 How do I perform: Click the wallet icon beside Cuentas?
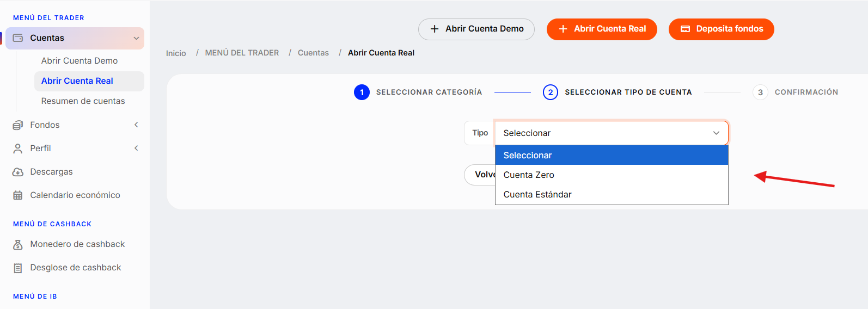pyautogui.click(x=18, y=38)
